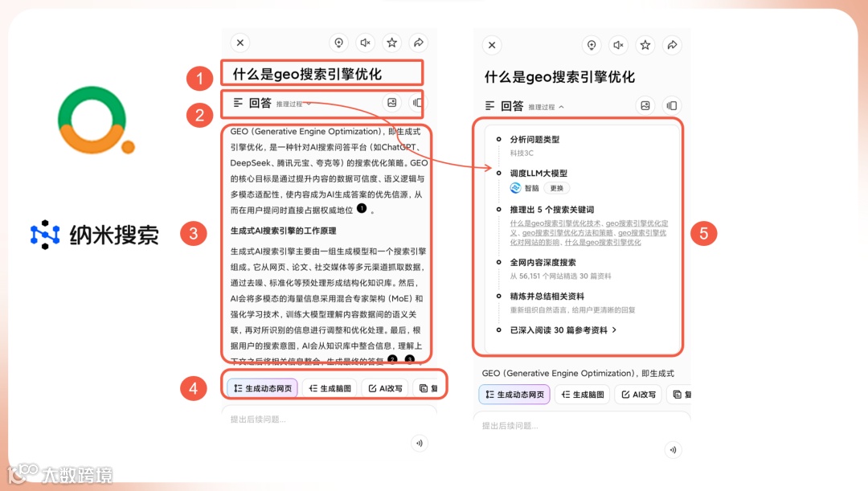Click 生成动态网页 button in left panel
Screen dimensions: 868x491
click(262, 388)
